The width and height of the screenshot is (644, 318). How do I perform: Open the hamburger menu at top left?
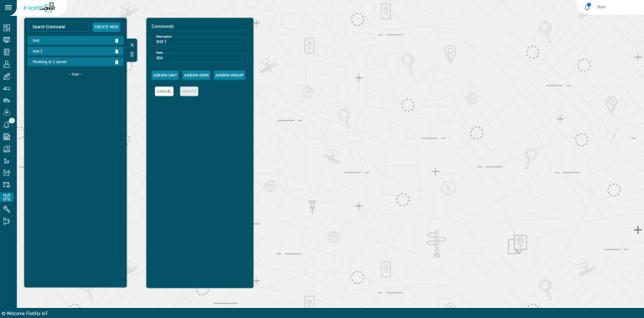8,8
